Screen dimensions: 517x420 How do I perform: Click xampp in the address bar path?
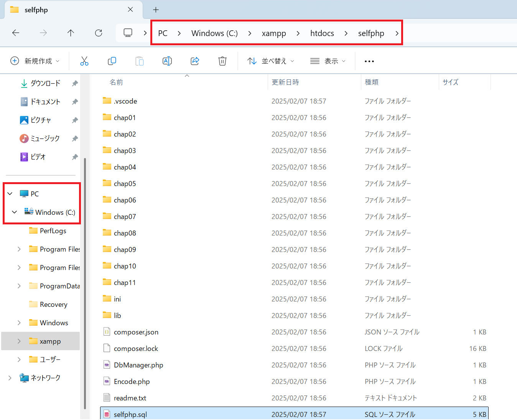(274, 33)
